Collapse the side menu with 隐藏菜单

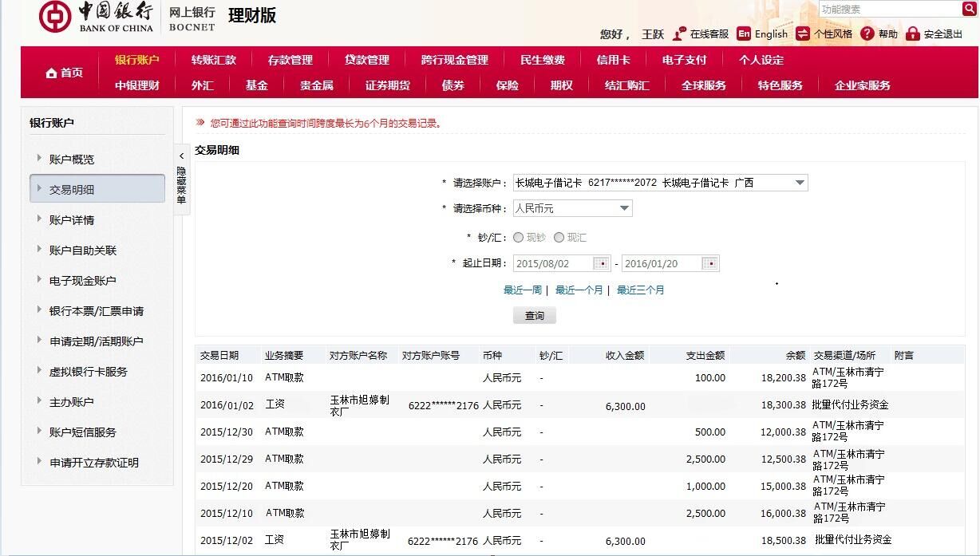(181, 180)
